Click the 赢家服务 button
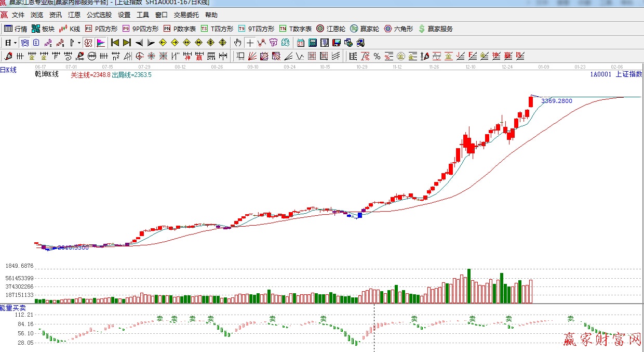This screenshot has height=352, width=644. pyautogui.click(x=435, y=29)
